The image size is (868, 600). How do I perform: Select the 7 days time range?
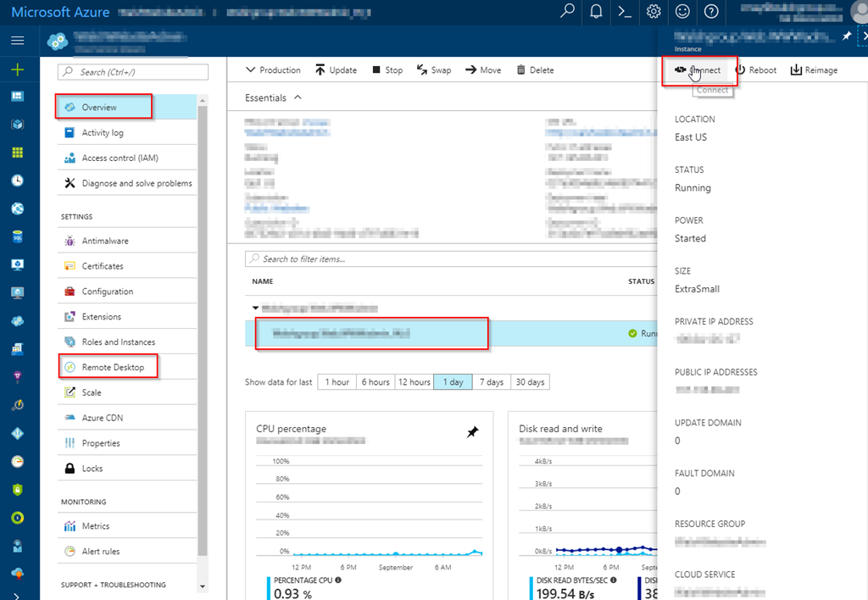[x=492, y=382]
